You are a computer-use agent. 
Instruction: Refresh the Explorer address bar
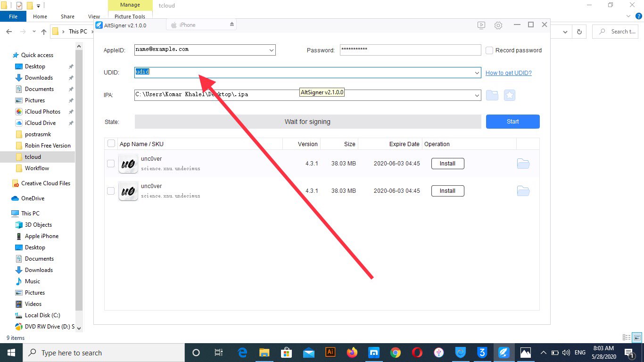(x=579, y=32)
